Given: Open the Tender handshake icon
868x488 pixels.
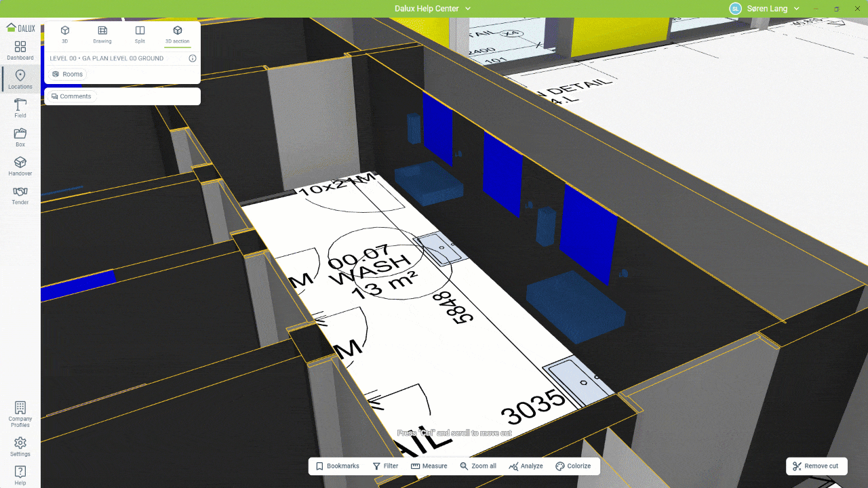Looking at the screenshot, I should (20, 195).
